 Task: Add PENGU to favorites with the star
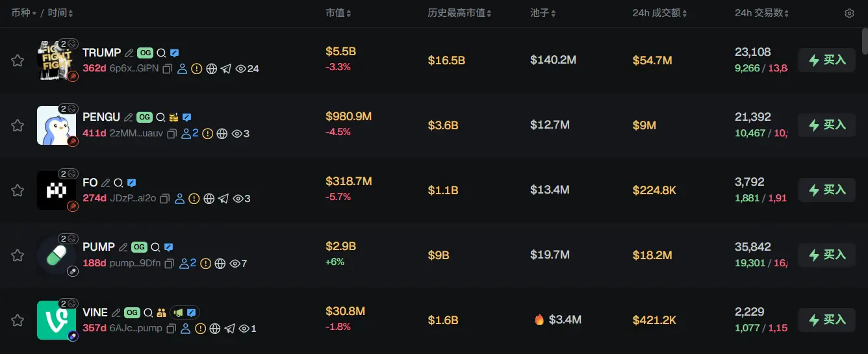[x=18, y=125]
